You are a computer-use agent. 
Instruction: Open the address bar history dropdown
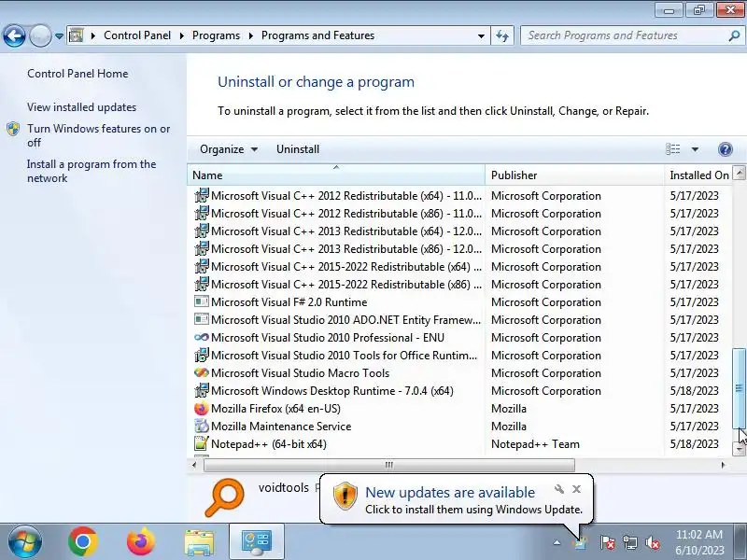(481, 35)
